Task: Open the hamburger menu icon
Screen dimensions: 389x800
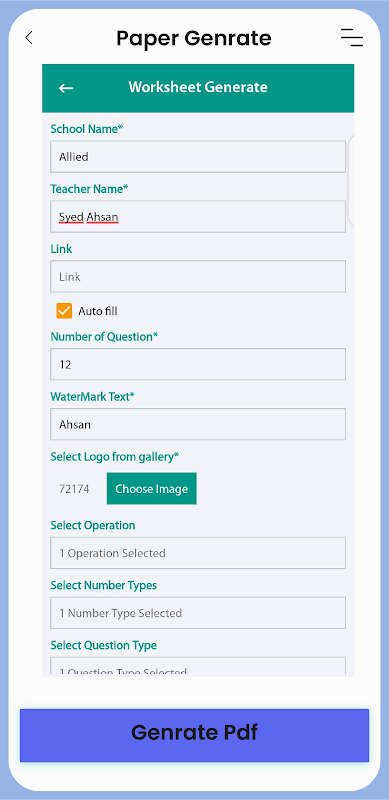Action: coord(352,38)
